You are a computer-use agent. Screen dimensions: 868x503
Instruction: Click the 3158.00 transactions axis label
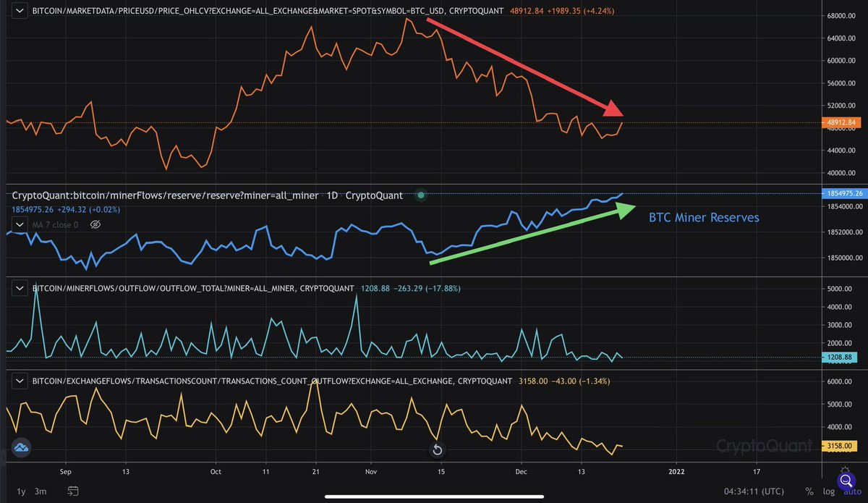point(841,447)
